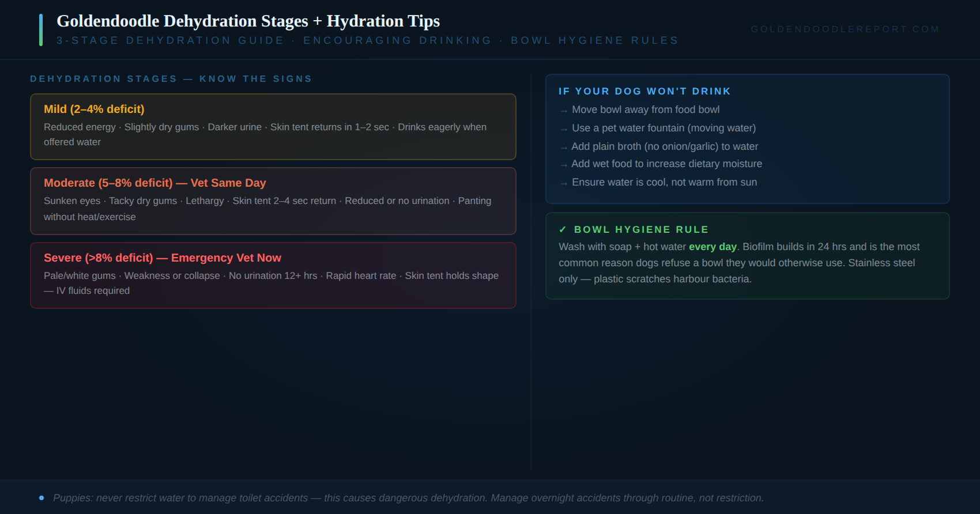The height and width of the screenshot is (514, 980).
Task: Click the Puppies never restrict water footer note
Action: coord(408,498)
